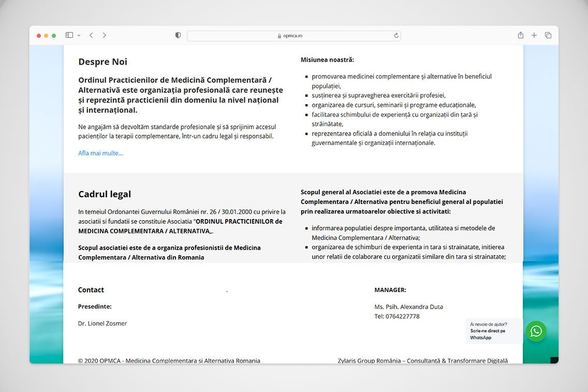Toggle the Safari sidebar icon
588x392 pixels.
pyautogui.click(x=69, y=35)
